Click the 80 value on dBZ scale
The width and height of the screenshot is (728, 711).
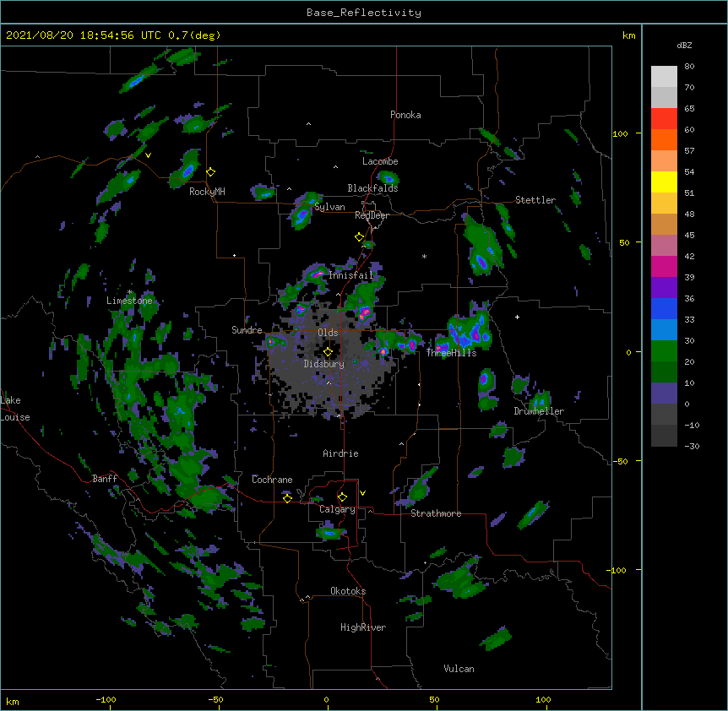pyautogui.click(x=689, y=67)
